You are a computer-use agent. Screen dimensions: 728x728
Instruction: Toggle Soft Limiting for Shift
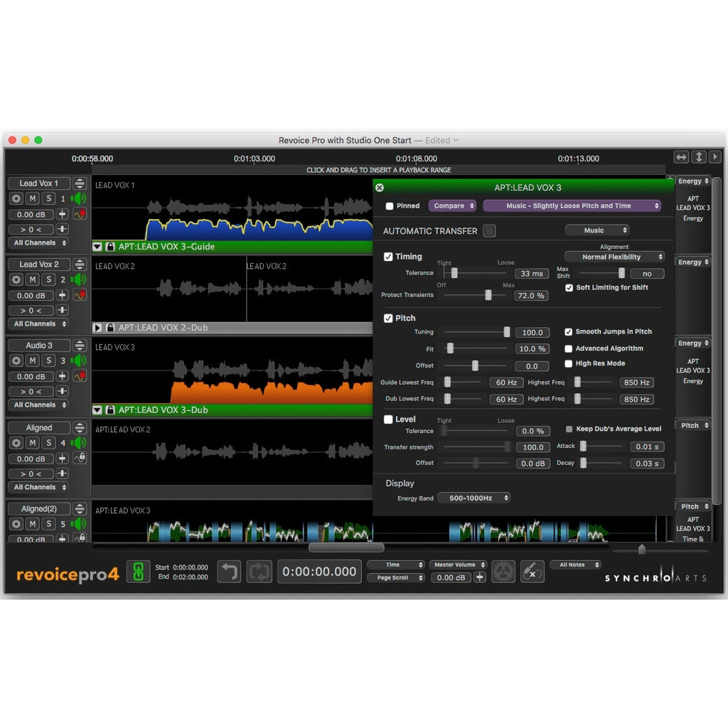(569, 288)
